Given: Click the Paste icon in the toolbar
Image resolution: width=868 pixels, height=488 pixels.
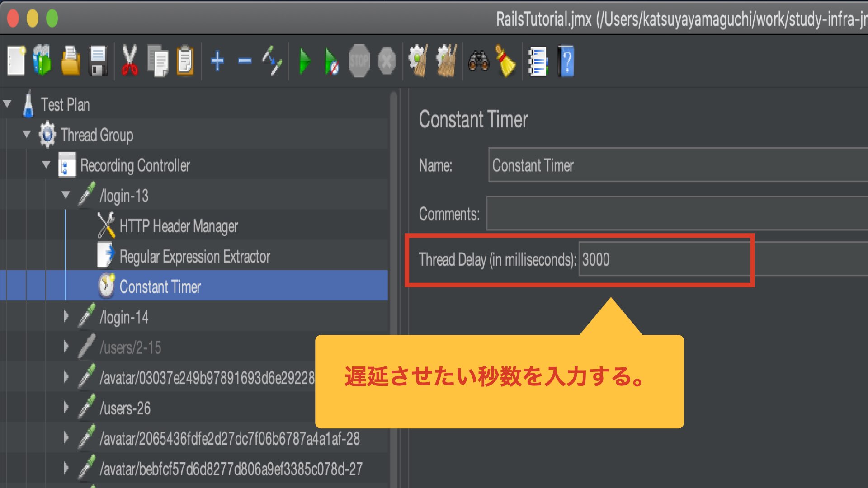Looking at the screenshot, I should tap(186, 61).
